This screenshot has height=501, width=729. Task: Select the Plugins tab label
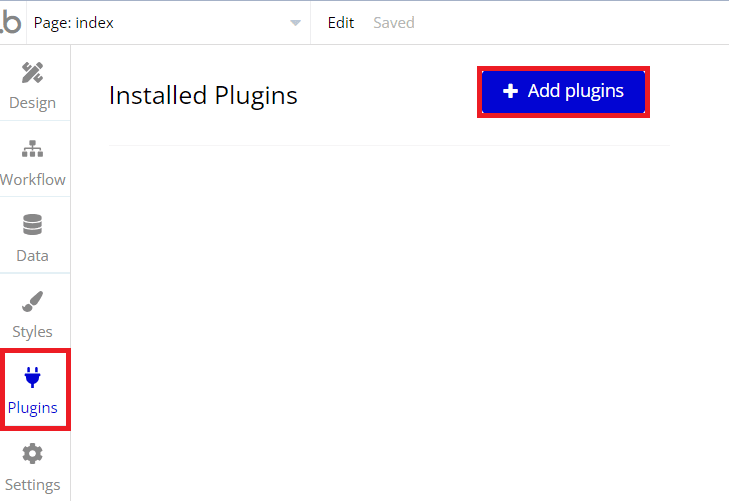click(33, 408)
